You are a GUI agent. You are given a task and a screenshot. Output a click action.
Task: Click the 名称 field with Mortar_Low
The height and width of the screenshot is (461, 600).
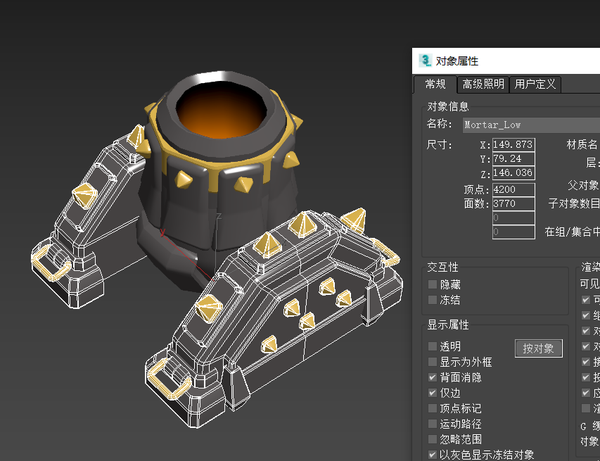tap(532, 125)
